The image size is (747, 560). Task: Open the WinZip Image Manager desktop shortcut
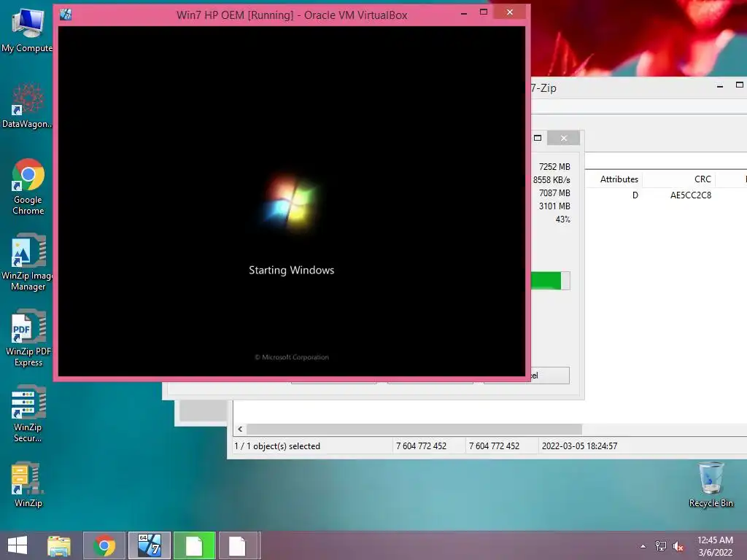pos(28,262)
